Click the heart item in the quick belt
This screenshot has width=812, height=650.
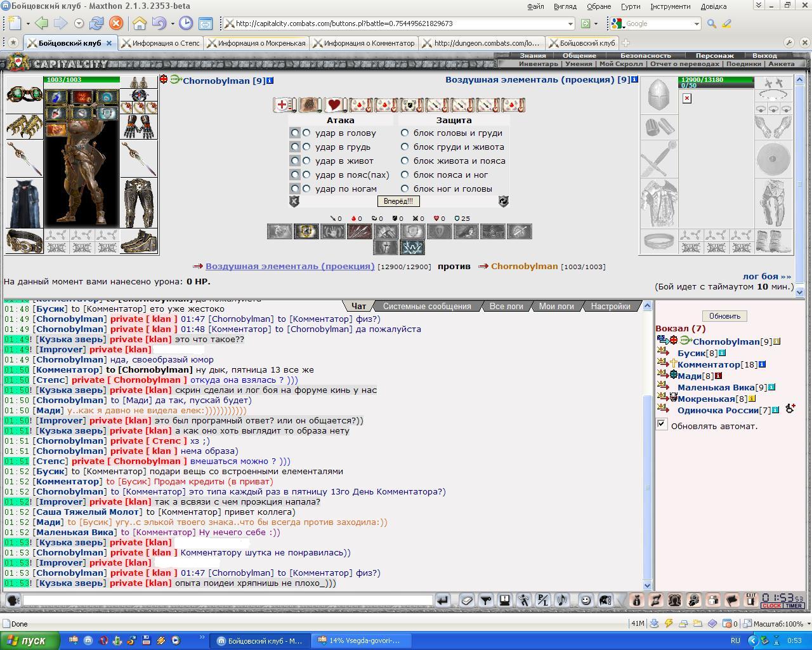pos(334,105)
